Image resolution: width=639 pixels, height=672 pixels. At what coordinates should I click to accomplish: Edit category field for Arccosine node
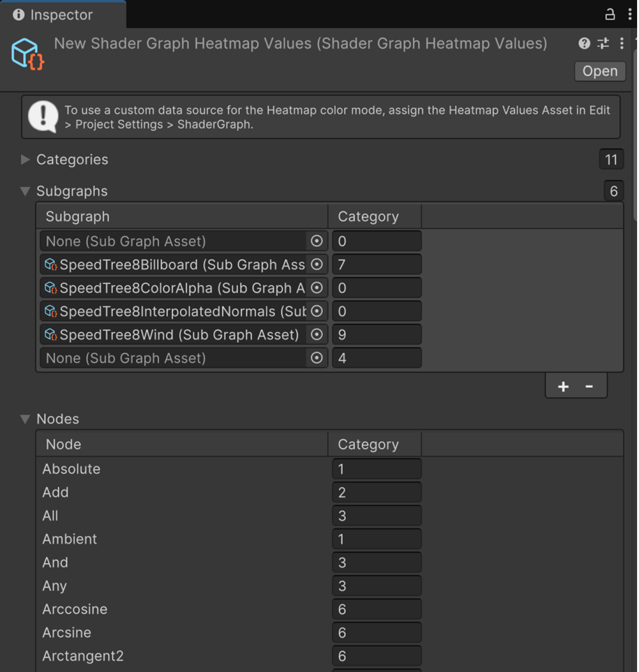pyautogui.click(x=377, y=609)
